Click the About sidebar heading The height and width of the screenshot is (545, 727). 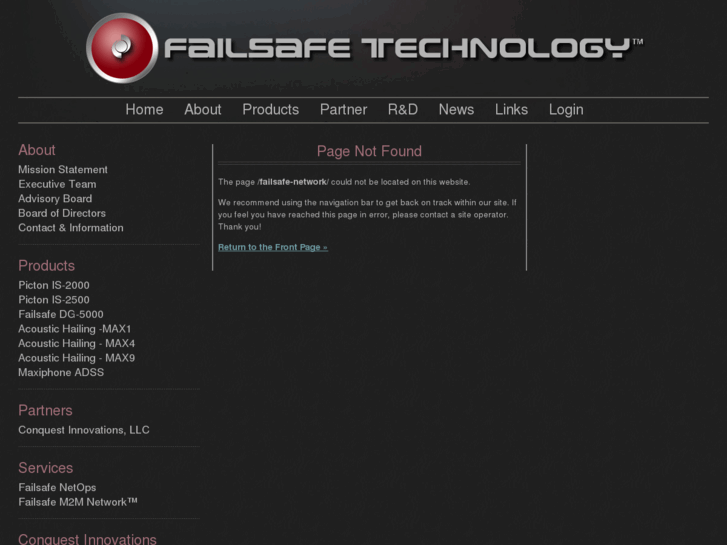click(37, 150)
